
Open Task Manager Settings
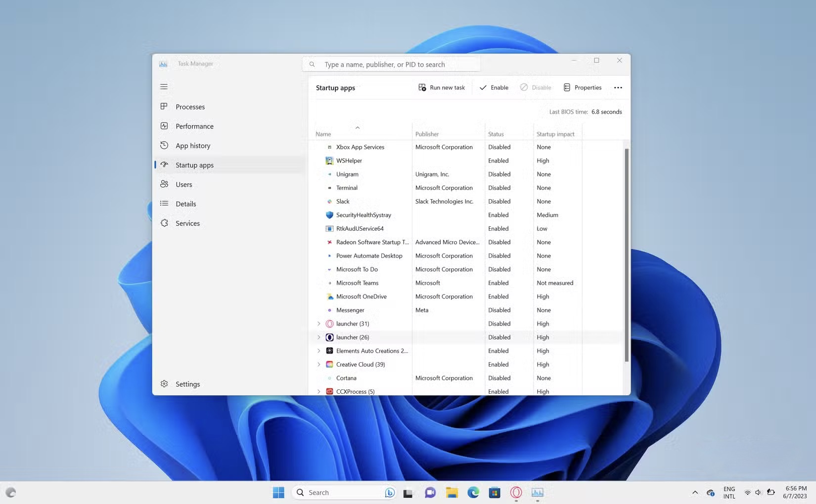(187, 384)
